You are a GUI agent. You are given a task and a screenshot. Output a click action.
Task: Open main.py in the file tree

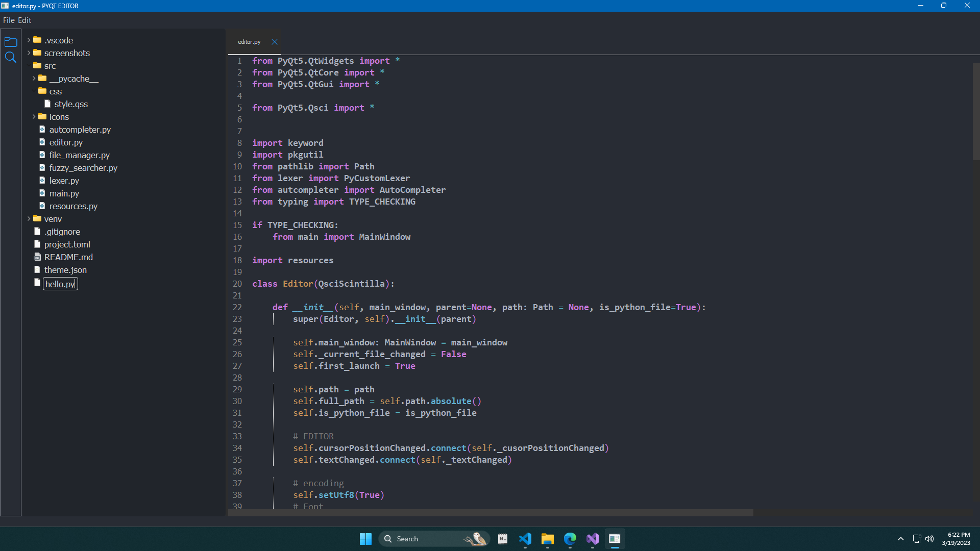[x=64, y=193]
